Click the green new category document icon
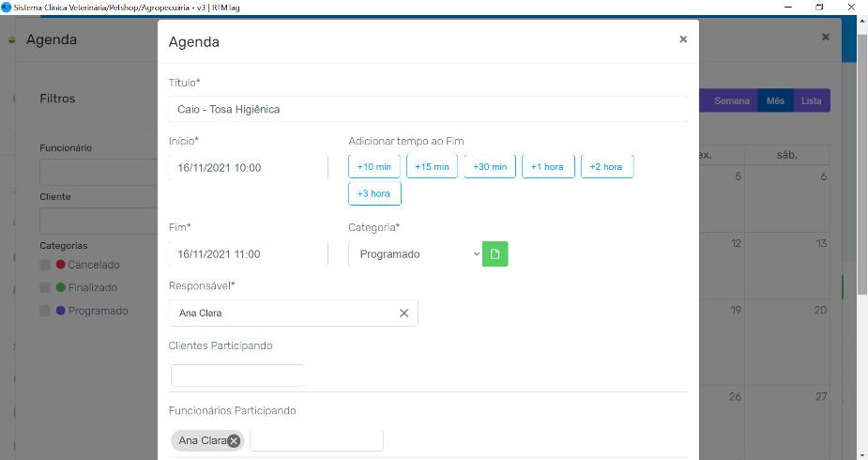868x460 pixels. (x=495, y=254)
